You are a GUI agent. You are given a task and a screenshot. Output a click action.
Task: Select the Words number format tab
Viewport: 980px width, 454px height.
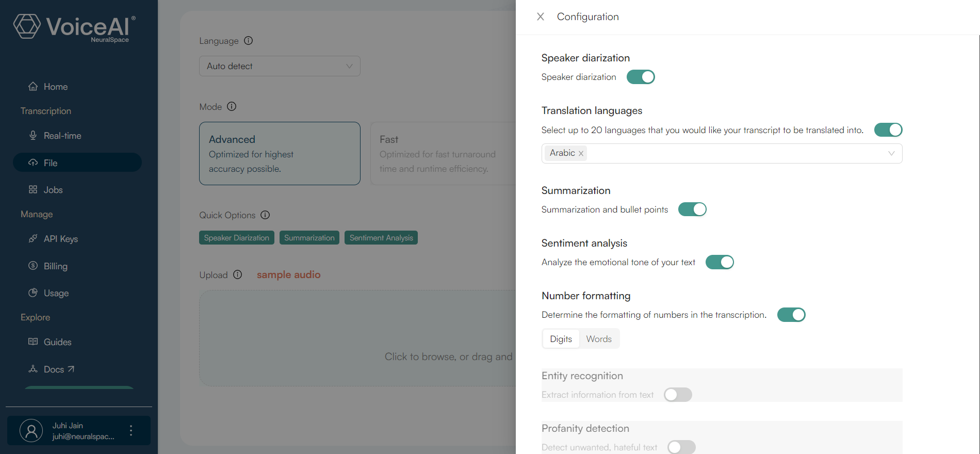[598, 339]
